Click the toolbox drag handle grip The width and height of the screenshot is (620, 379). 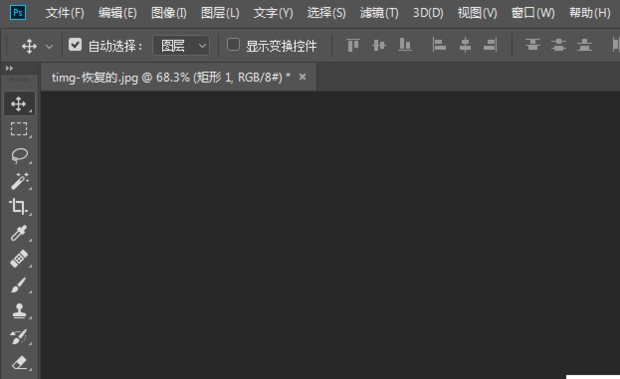point(19,80)
